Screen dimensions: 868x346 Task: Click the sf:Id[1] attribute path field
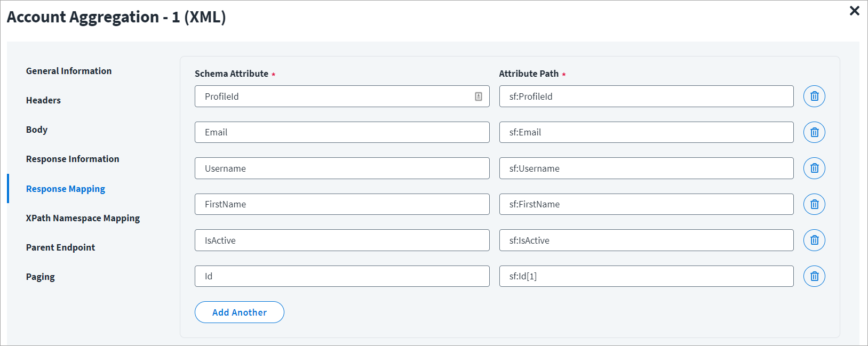(646, 276)
